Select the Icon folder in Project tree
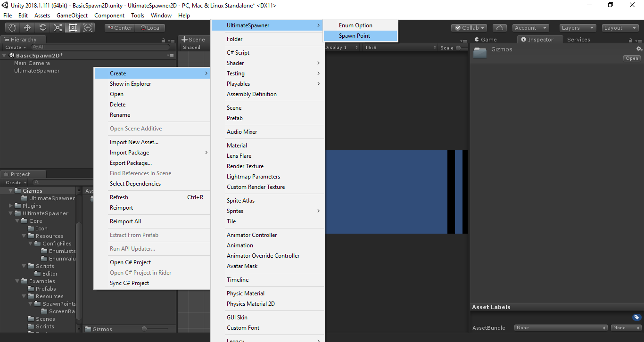Viewport: 644px width, 342px height. point(38,228)
